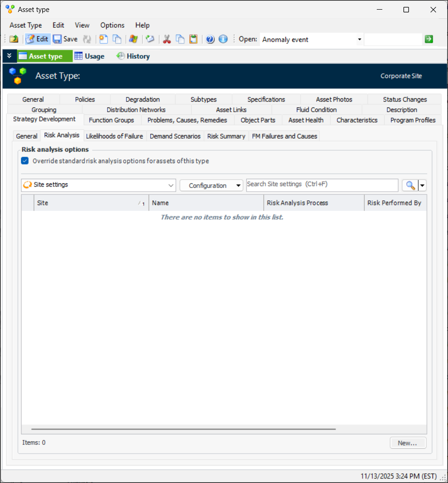448x483 pixels.
Task: Select the Policies tab
Action: click(85, 100)
